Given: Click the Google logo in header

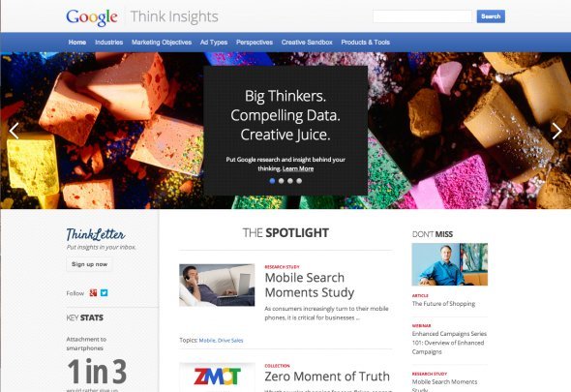Looking at the screenshot, I should tap(92, 17).
